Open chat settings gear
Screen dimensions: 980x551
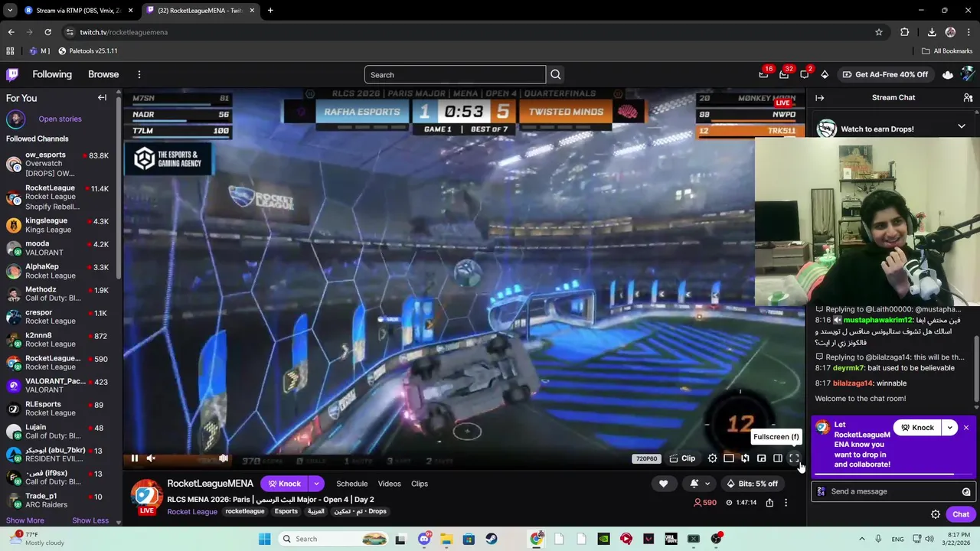pos(935,514)
